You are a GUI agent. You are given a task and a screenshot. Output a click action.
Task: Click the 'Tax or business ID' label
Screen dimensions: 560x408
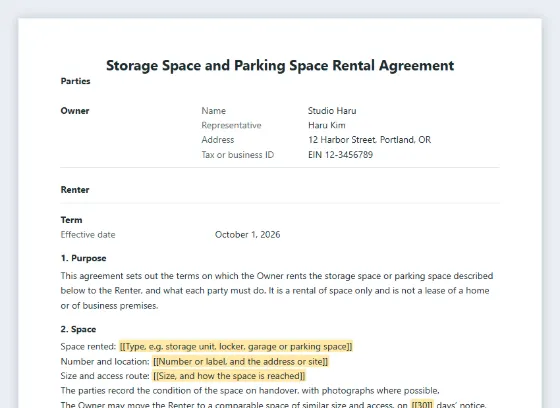[238, 155]
